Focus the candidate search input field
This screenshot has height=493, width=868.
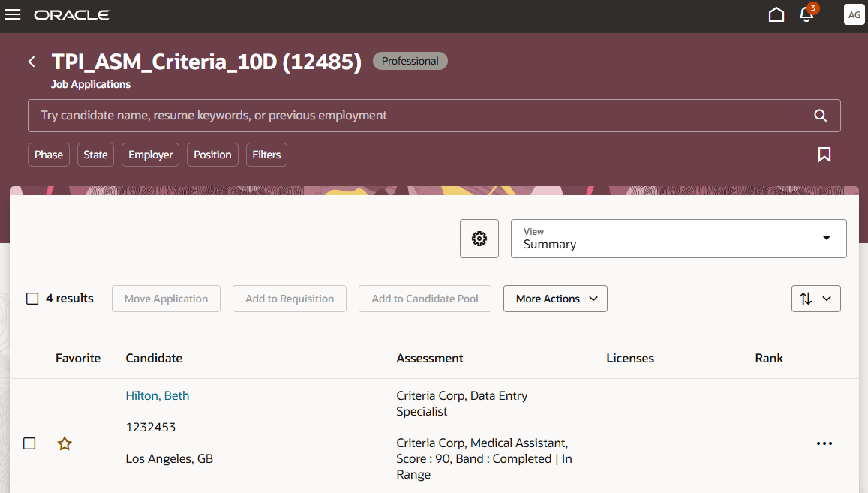tap(420, 116)
